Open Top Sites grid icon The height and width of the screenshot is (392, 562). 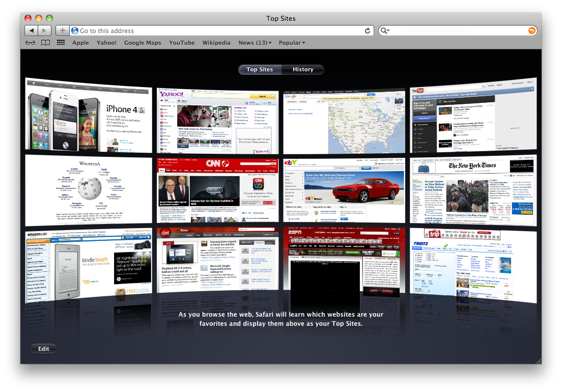61,43
